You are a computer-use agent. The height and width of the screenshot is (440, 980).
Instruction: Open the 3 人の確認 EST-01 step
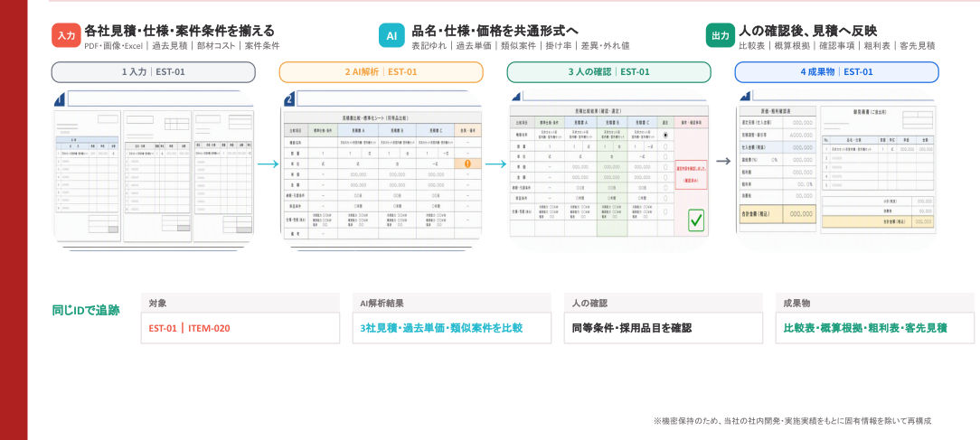coord(608,72)
